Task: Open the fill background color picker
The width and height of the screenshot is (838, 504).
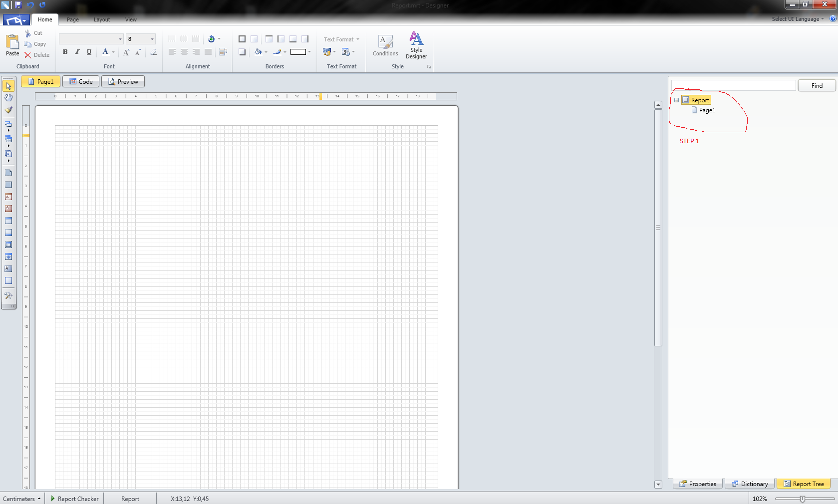Action: click(x=261, y=52)
